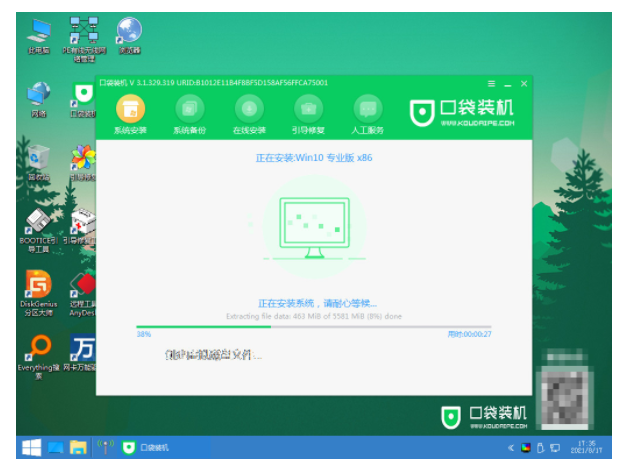Screen dimensions: 635x466
Task: Click the colorful display tray icon
Action: 526,448
